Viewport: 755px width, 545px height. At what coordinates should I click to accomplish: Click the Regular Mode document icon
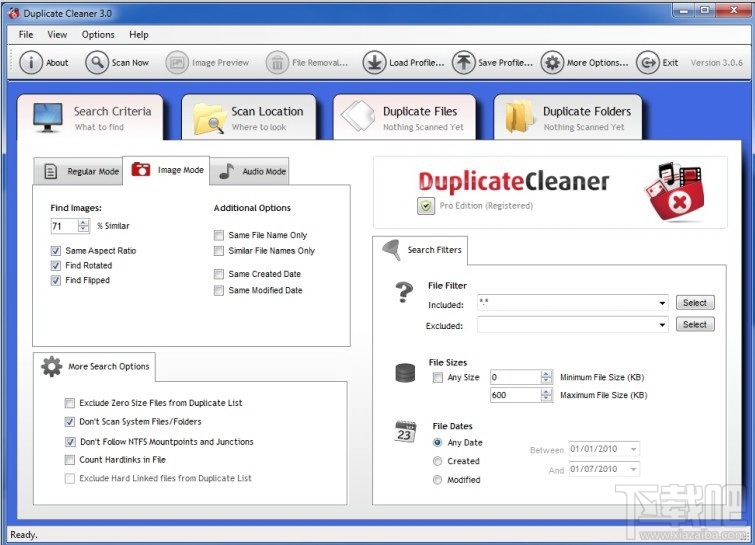click(51, 171)
